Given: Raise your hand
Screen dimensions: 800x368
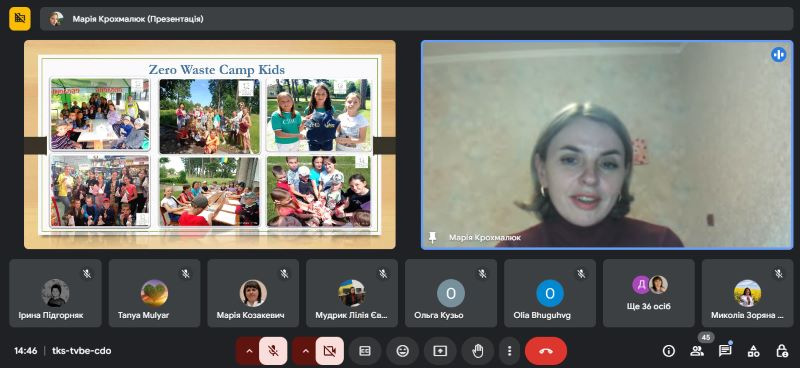Looking at the screenshot, I should click(x=478, y=351).
